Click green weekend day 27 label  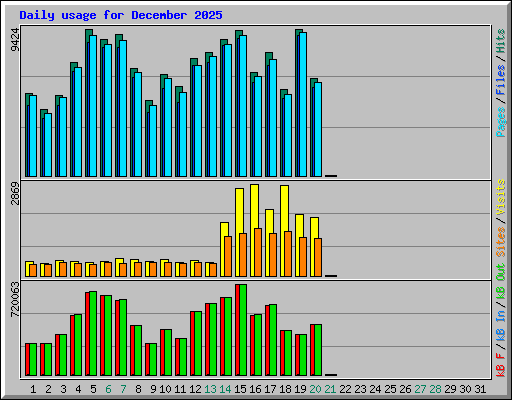pos(420,389)
